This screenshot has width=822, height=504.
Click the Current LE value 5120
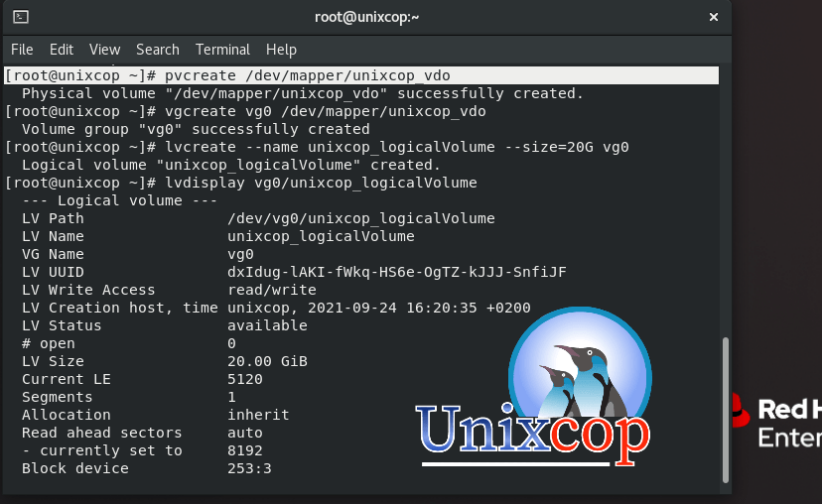245,379
